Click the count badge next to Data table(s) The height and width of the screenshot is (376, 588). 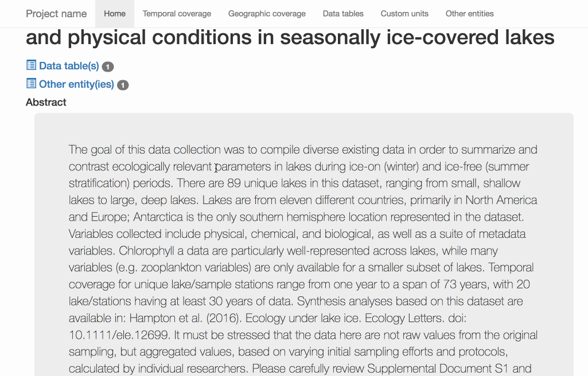(108, 67)
